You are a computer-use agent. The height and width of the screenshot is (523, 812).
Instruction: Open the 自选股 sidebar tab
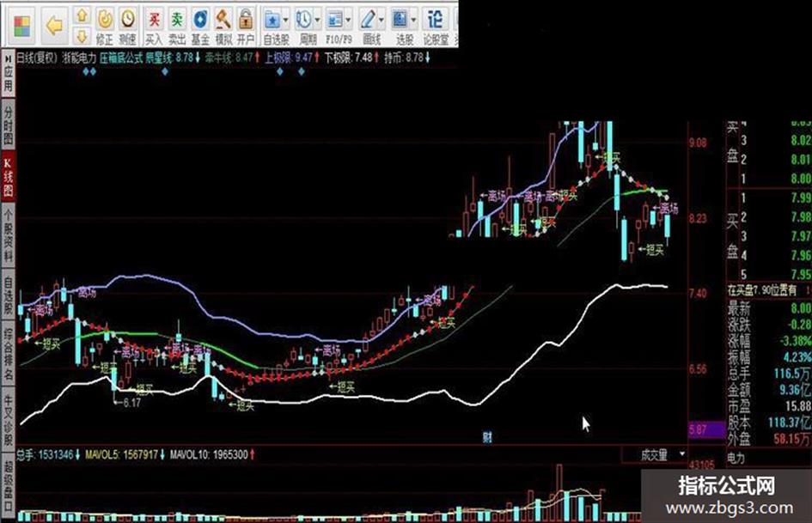tap(8, 295)
